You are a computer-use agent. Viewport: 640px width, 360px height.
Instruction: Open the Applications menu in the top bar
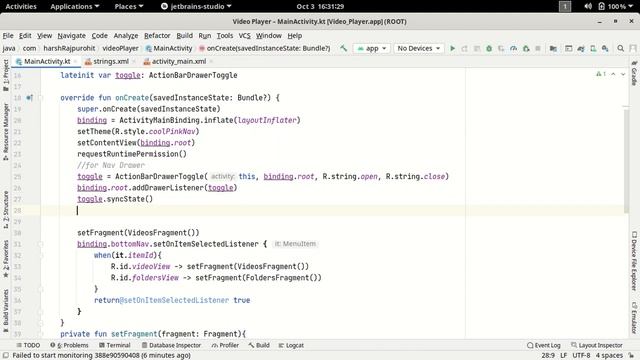(x=74, y=6)
